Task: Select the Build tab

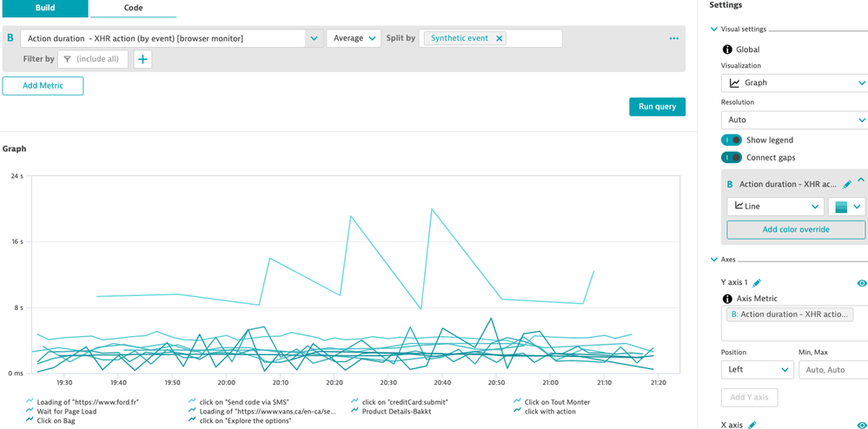Action: (x=44, y=9)
